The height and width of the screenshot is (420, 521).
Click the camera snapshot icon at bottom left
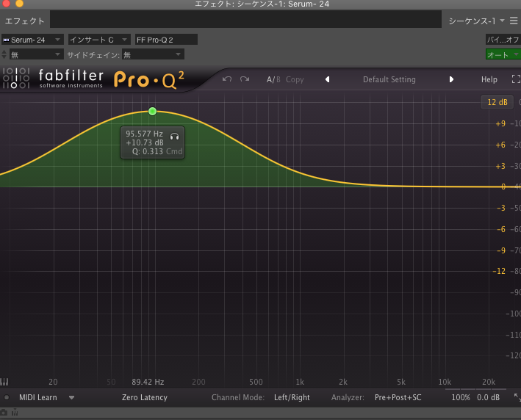[4, 413]
